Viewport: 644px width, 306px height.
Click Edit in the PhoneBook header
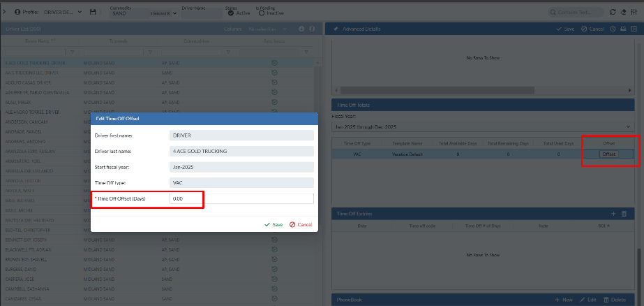(x=588, y=300)
